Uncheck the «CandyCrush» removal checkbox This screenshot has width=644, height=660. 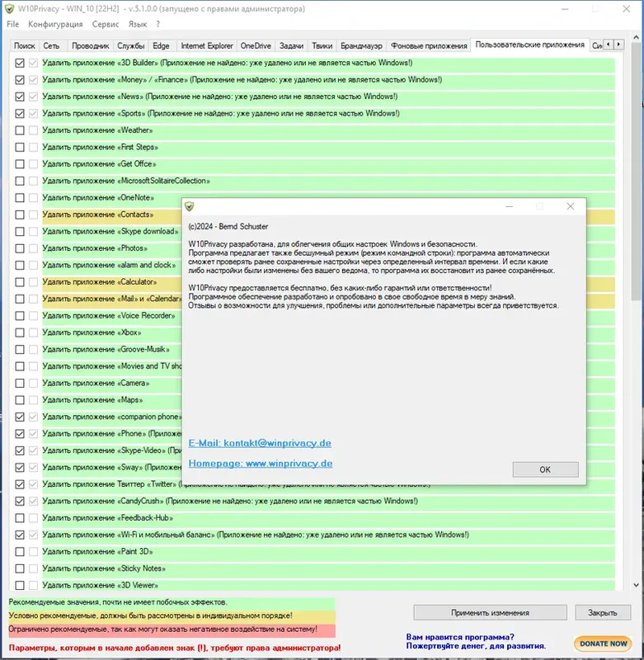[x=20, y=502]
